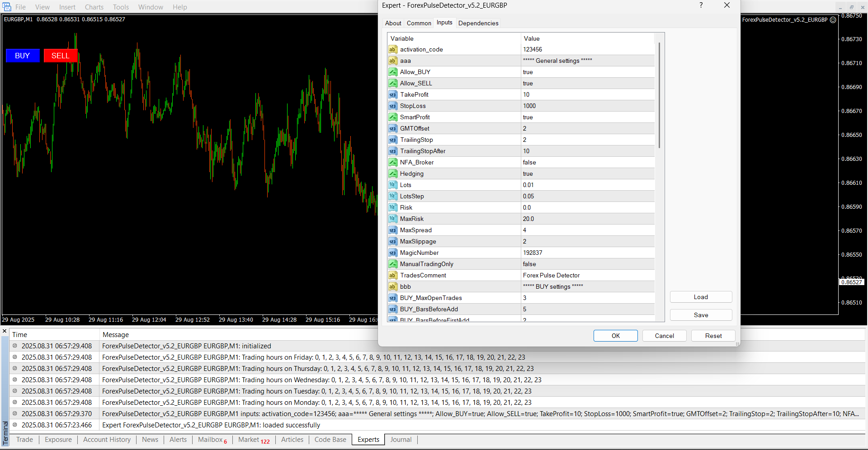Open the SmartProfit value dropdown
The image size is (868, 450).
[588, 117]
